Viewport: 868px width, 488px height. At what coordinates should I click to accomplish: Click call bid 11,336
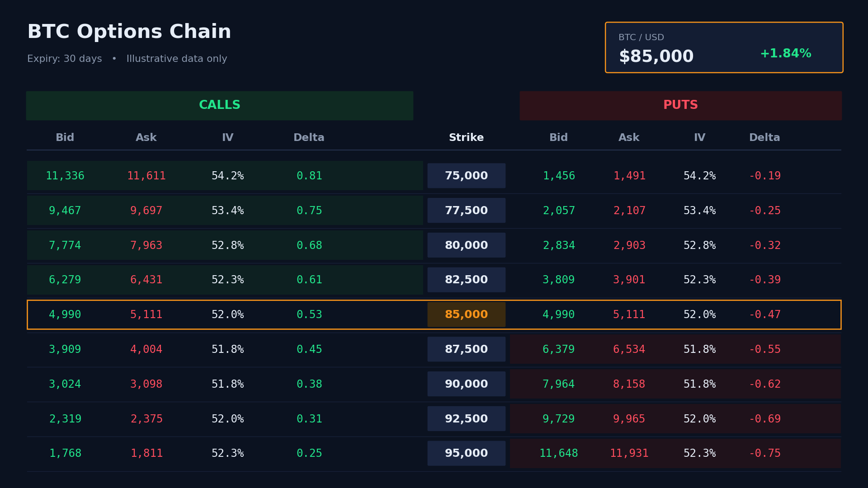(x=65, y=176)
